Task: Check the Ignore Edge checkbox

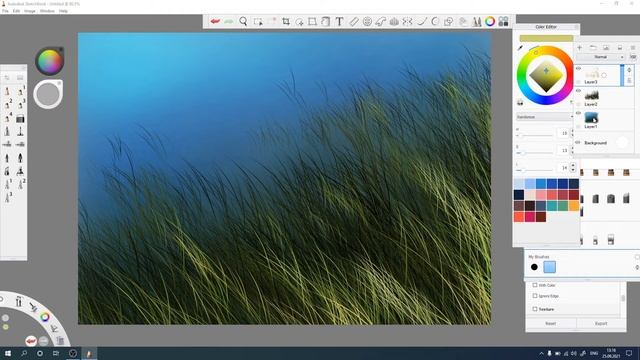Action: point(535,296)
